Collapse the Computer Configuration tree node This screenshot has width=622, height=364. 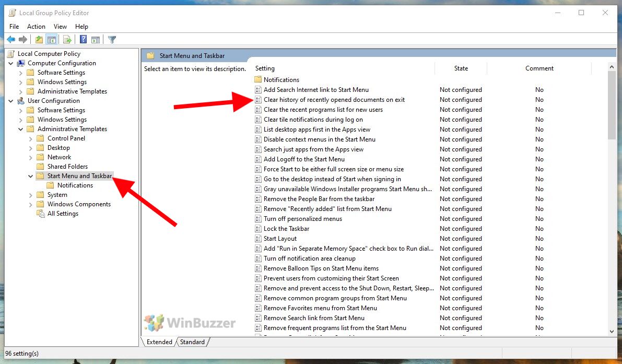pyautogui.click(x=11, y=63)
